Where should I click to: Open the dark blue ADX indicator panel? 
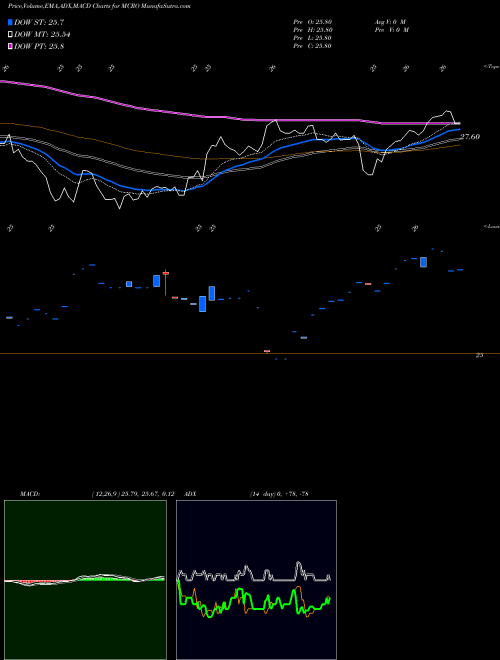click(256, 580)
